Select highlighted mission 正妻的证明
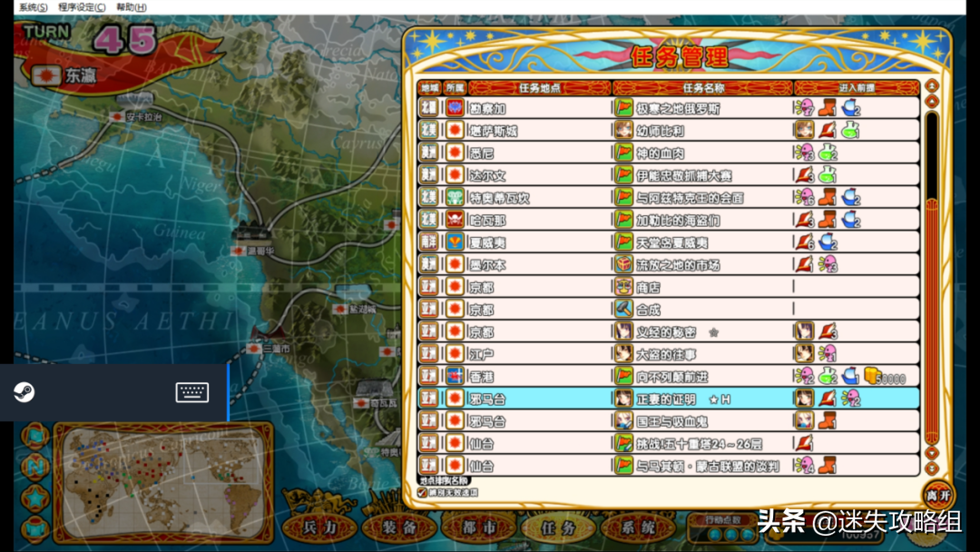Viewport: 980px width, 552px height. click(670, 399)
